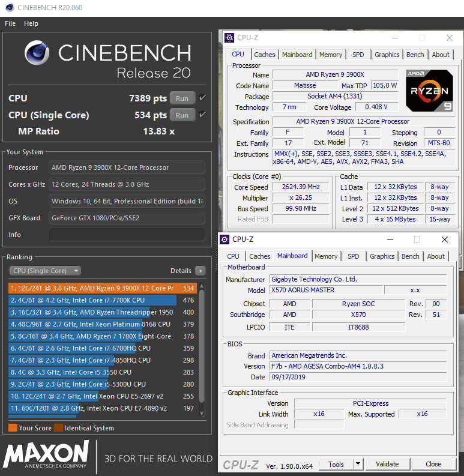Switch to Graphics tab in upper CPU-Z window

[x=387, y=55]
